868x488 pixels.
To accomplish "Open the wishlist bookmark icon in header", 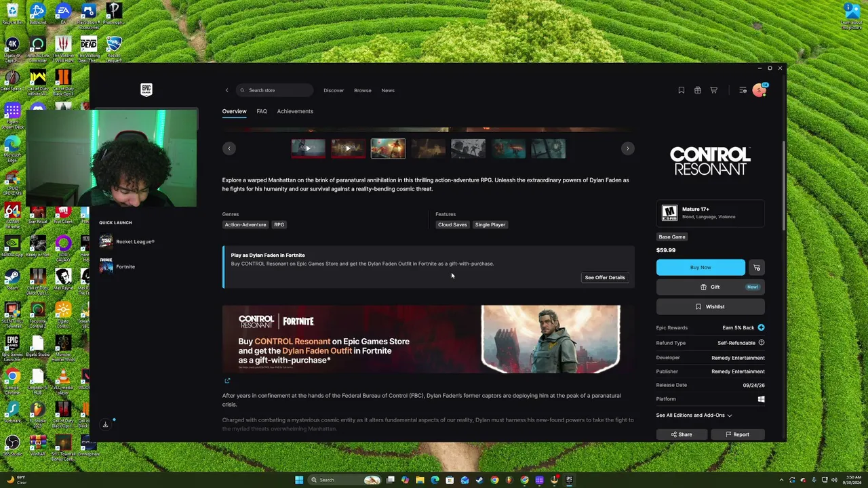I will (682, 90).
